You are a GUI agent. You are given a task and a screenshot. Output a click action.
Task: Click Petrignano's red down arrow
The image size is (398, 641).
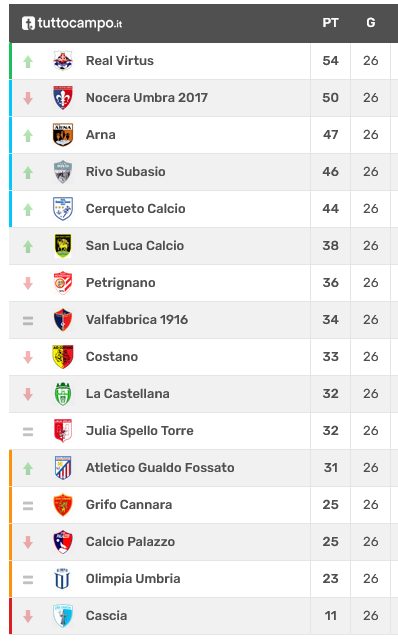click(x=28, y=283)
